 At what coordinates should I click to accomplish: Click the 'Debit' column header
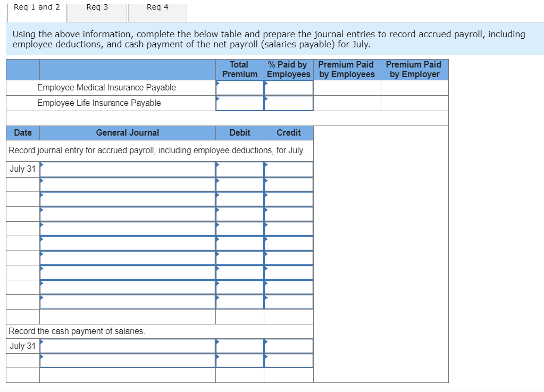pyautogui.click(x=240, y=132)
